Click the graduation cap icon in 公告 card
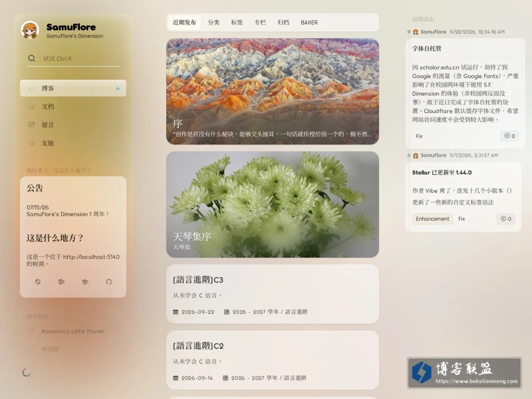 85,282
